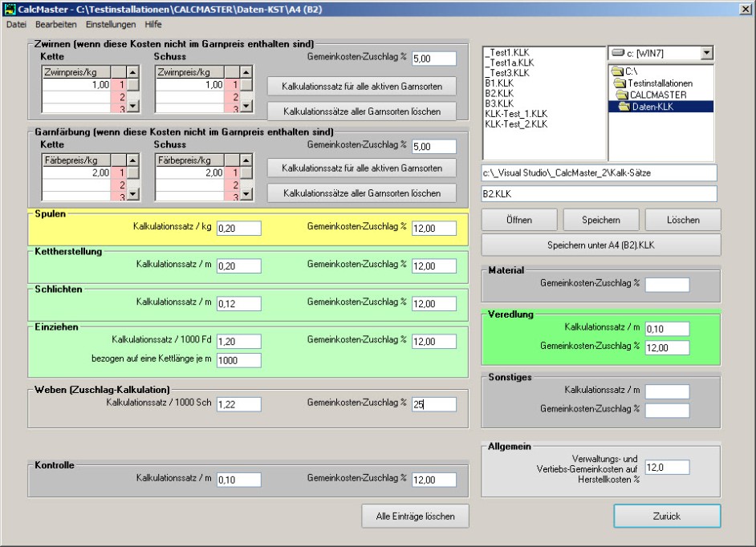Click Speichern unter A4 (B2).KLK button
Viewport: 756px width, 547px height.
click(x=601, y=245)
